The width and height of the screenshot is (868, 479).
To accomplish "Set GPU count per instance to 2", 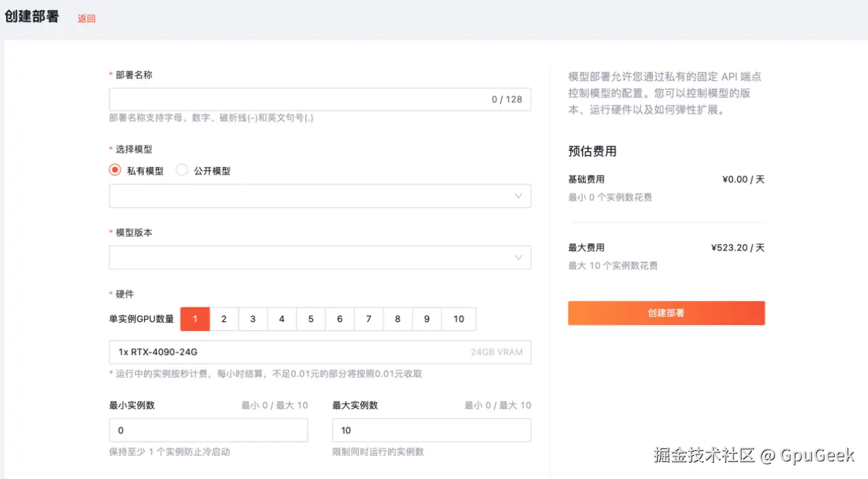I will pyautogui.click(x=224, y=319).
